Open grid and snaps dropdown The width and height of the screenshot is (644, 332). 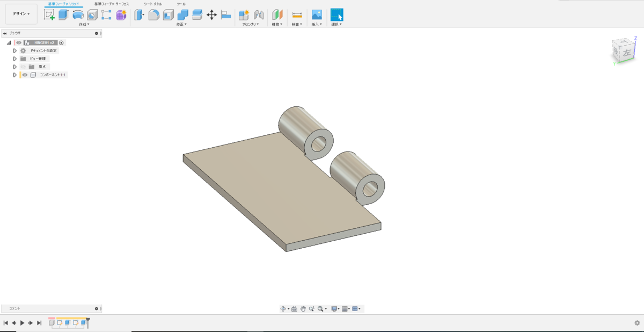(346, 309)
